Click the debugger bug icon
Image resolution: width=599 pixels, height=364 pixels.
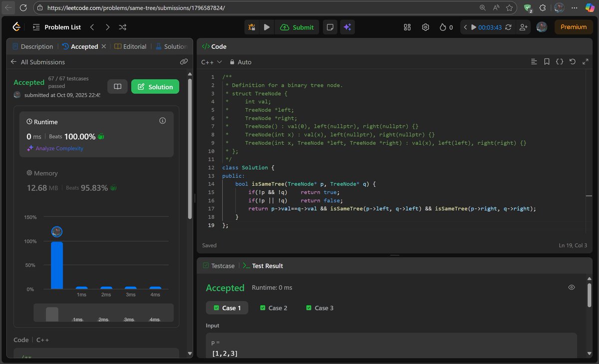point(252,27)
